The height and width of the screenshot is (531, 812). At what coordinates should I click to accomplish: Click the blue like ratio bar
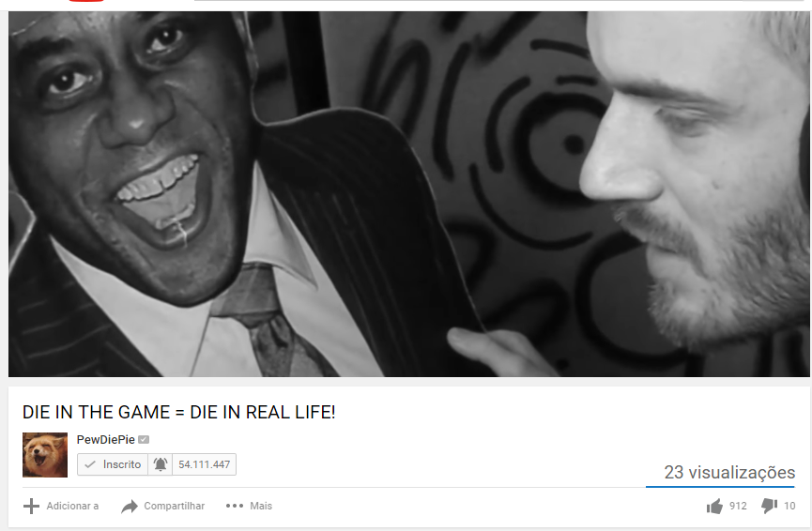pyautogui.click(x=720, y=487)
